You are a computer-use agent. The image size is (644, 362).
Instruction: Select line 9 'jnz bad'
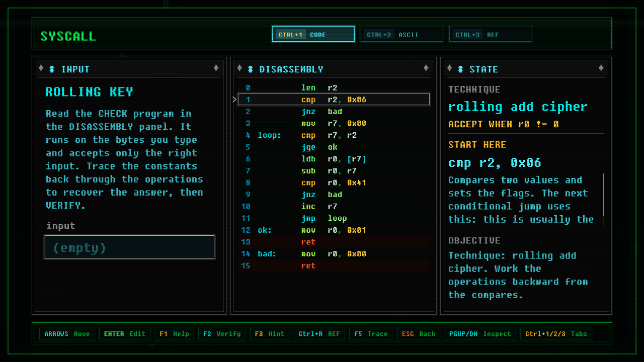pos(334,195)
